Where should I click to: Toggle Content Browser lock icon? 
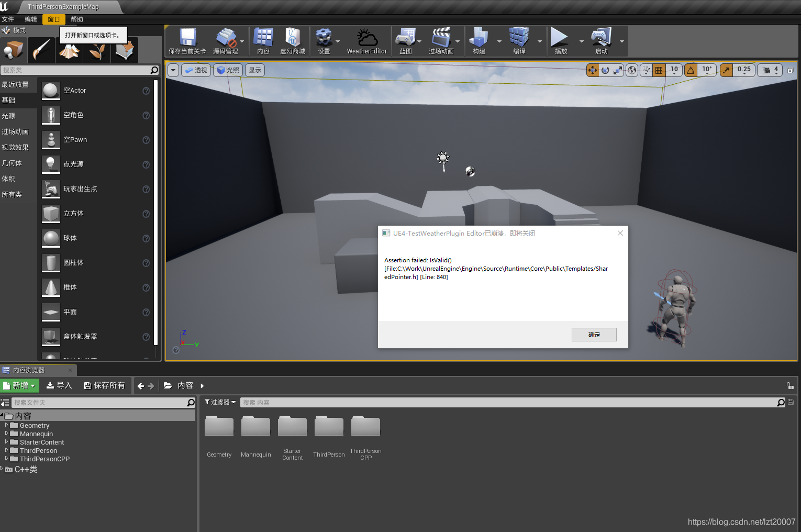(x=790, y=385)
